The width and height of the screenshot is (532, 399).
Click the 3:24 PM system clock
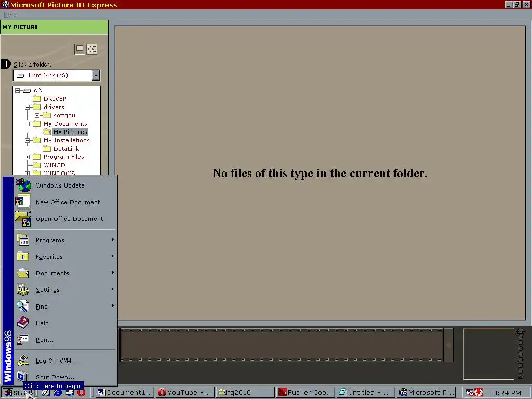coord(507,393)
